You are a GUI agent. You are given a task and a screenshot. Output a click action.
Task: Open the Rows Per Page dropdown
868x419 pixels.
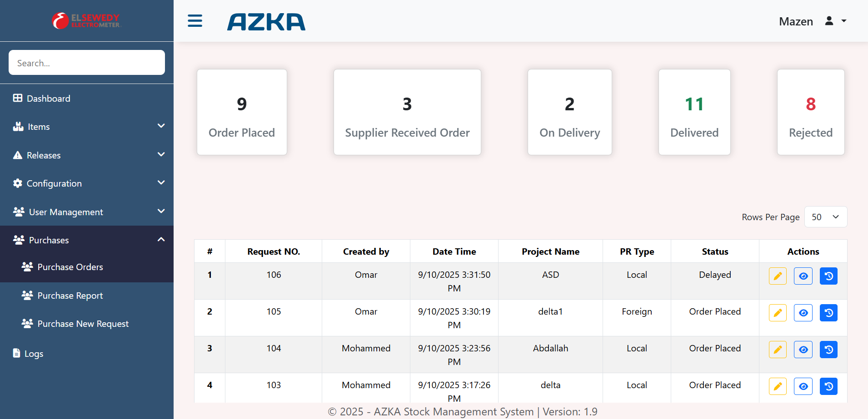(825, 217)
